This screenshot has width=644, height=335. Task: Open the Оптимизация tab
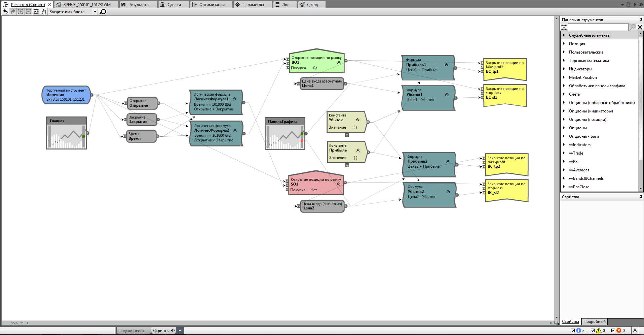tap(212, 5)
